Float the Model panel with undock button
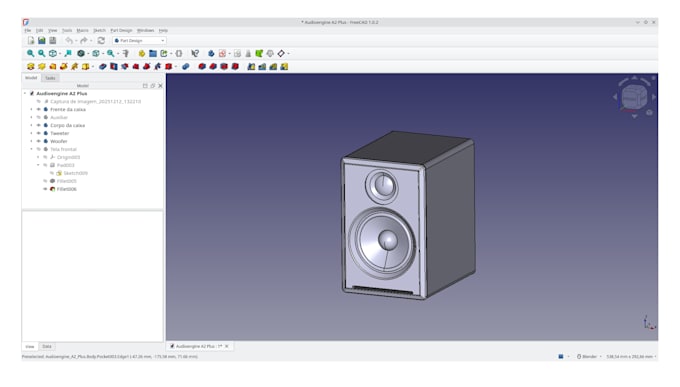Screen dimensions: 680x387 click(x=152, y=85)
